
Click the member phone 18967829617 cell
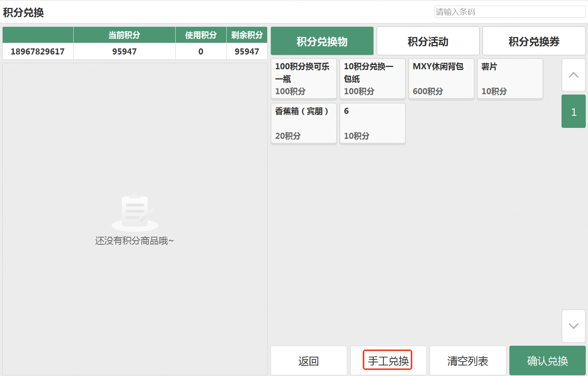pos(38,51)
